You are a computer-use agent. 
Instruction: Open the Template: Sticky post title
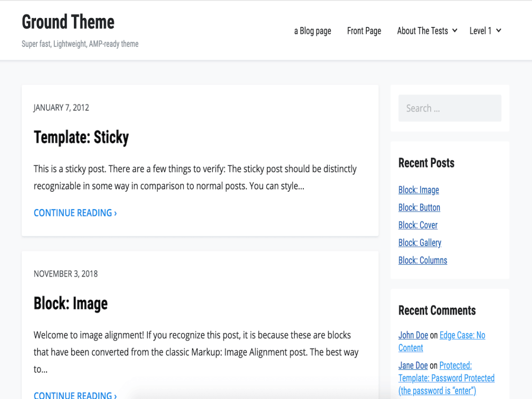(x=81, y=137)
